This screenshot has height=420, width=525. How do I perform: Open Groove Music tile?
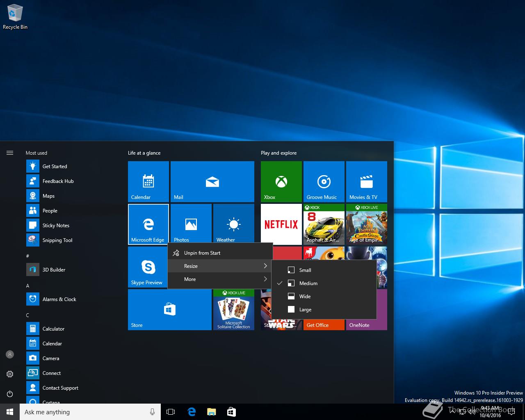tap(324, 182)
